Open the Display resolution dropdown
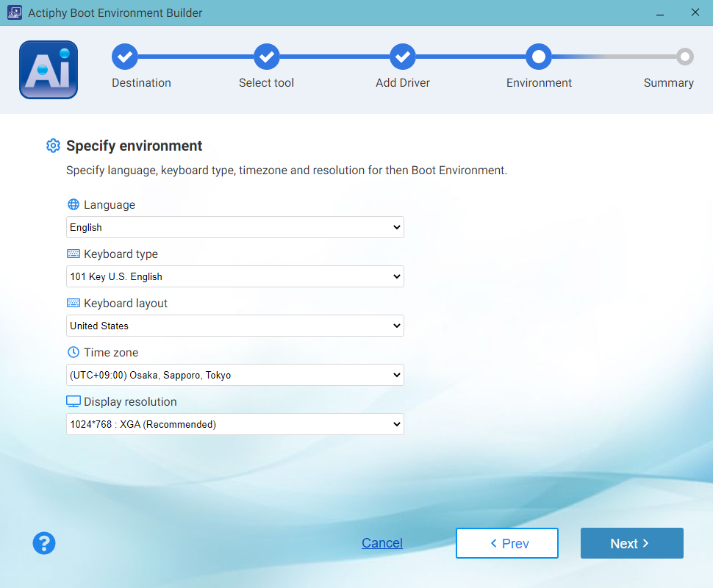The width and height of the screenshot is (713, 588). point(234,424)
